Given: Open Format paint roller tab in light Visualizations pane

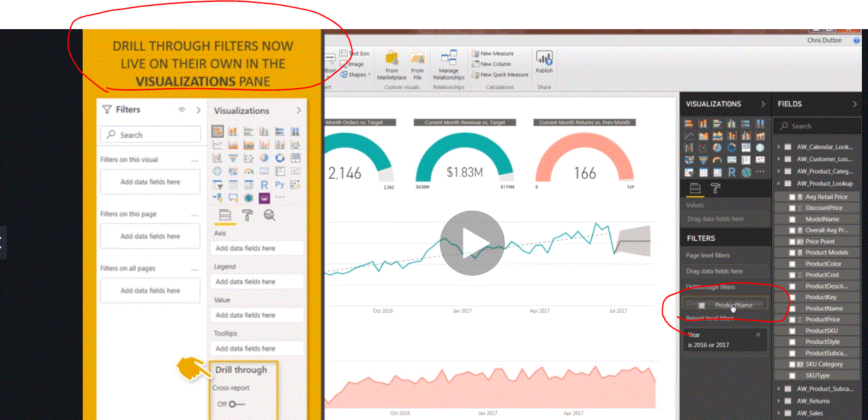Looking at the screenshot, I should pos(248,215).
